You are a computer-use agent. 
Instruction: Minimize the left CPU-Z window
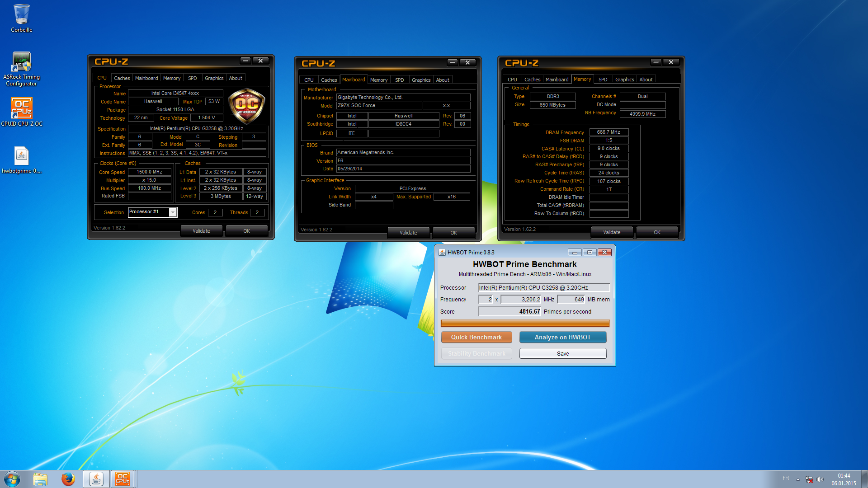point(245,61)
